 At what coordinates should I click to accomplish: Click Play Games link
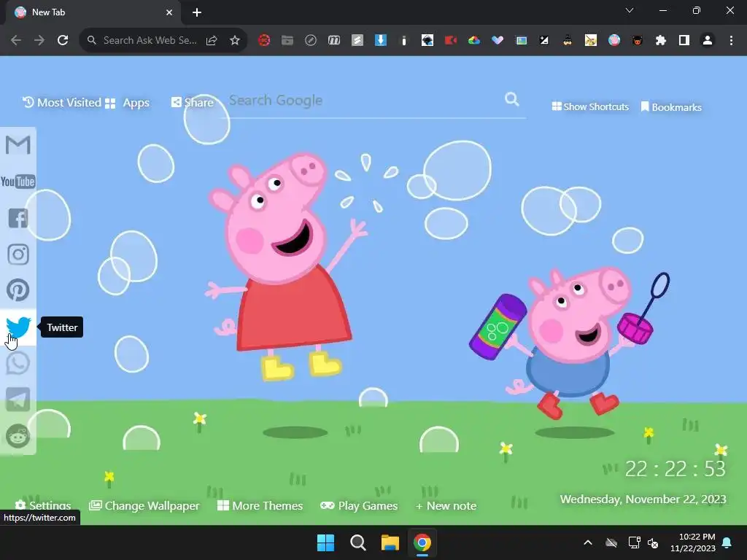tap(359, 506)
